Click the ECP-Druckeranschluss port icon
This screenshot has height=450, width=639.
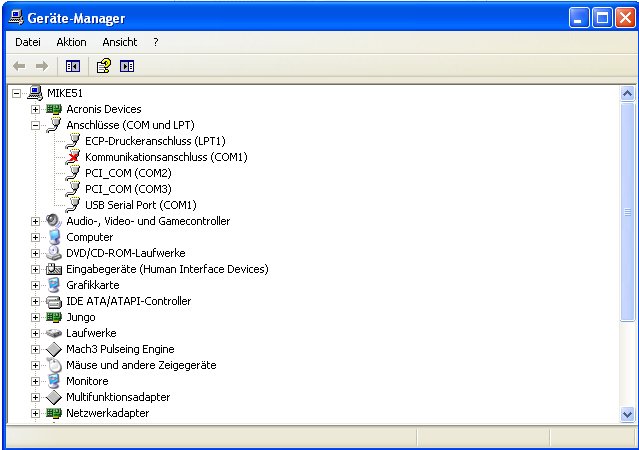click(73, 141)
